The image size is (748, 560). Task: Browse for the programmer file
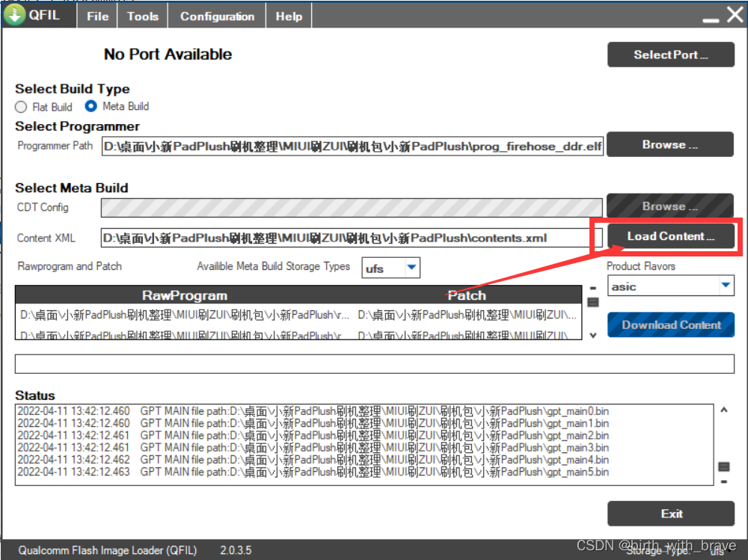pos(669,144)
